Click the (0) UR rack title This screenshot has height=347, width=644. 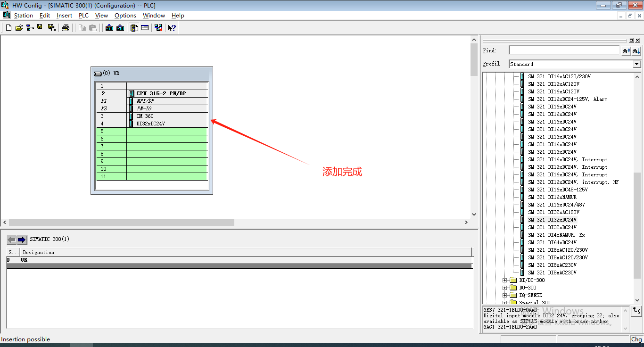tap(111, 74)
